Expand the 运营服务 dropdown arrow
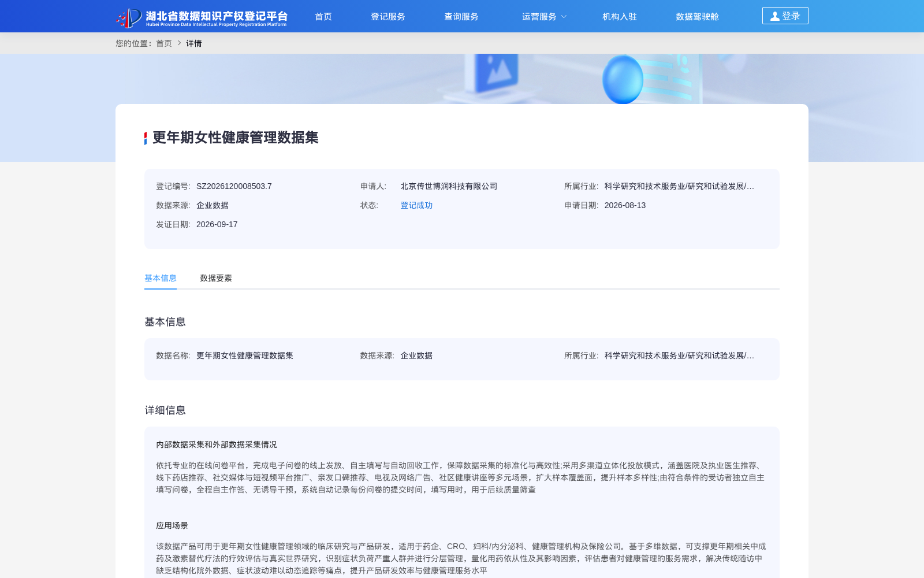 pyautogui.click(x=564, y=17)
